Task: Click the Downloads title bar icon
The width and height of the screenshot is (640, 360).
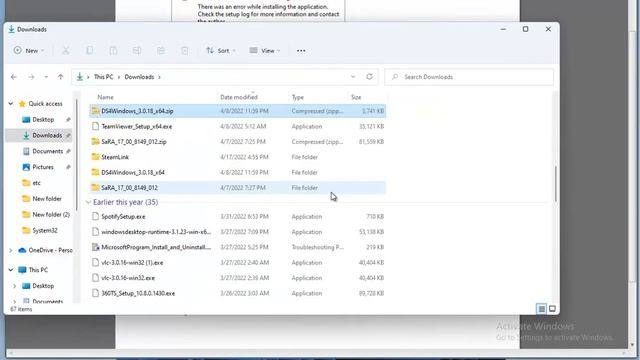Action: click(x=12, y=29)
